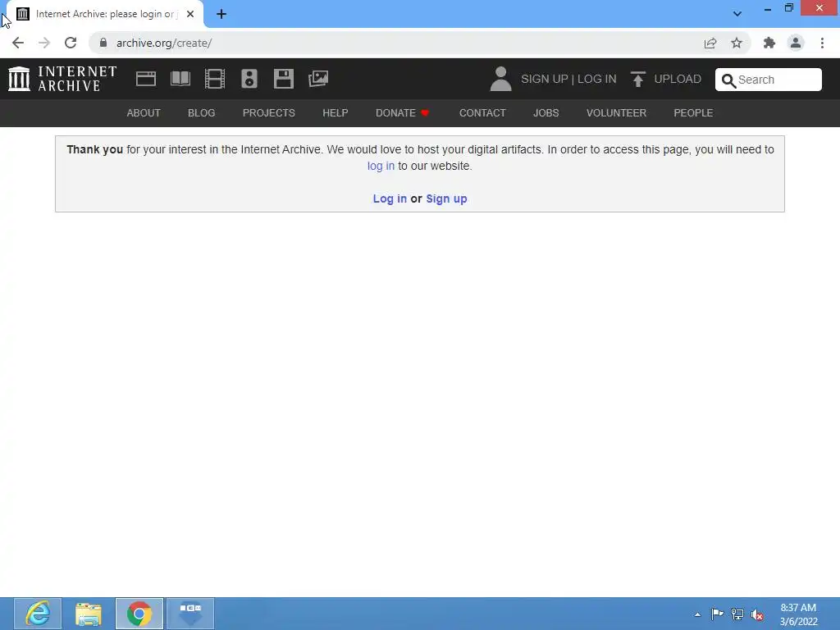Click the browser forward arrow
This screenshot has width=840, height=630.
point(44,43)
